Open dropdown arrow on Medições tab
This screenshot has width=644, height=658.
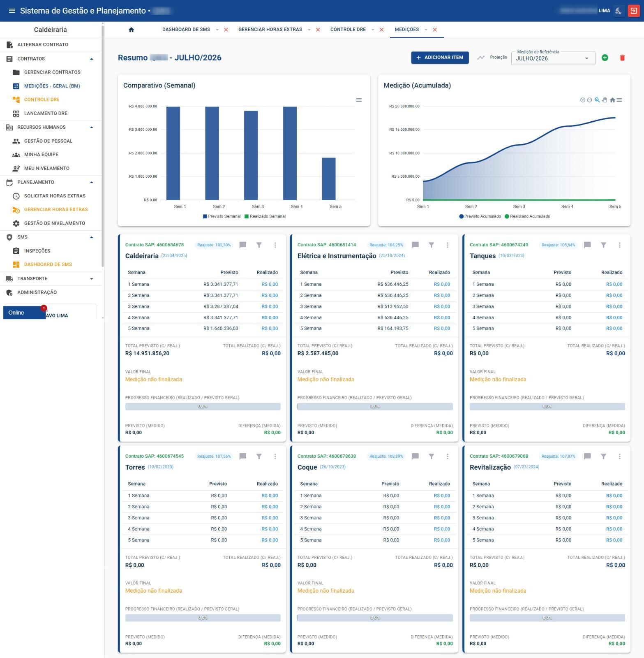[426, 30]
